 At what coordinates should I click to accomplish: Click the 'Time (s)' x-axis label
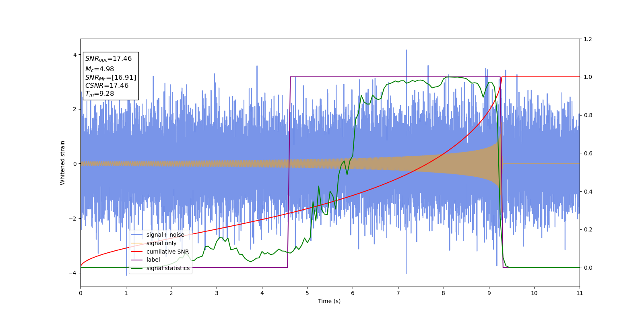[x=329, y=301]
